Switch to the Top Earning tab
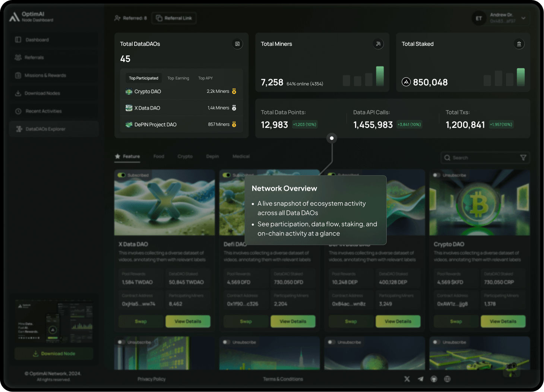Screen dimensions: 544x392 tap(178, 78)
